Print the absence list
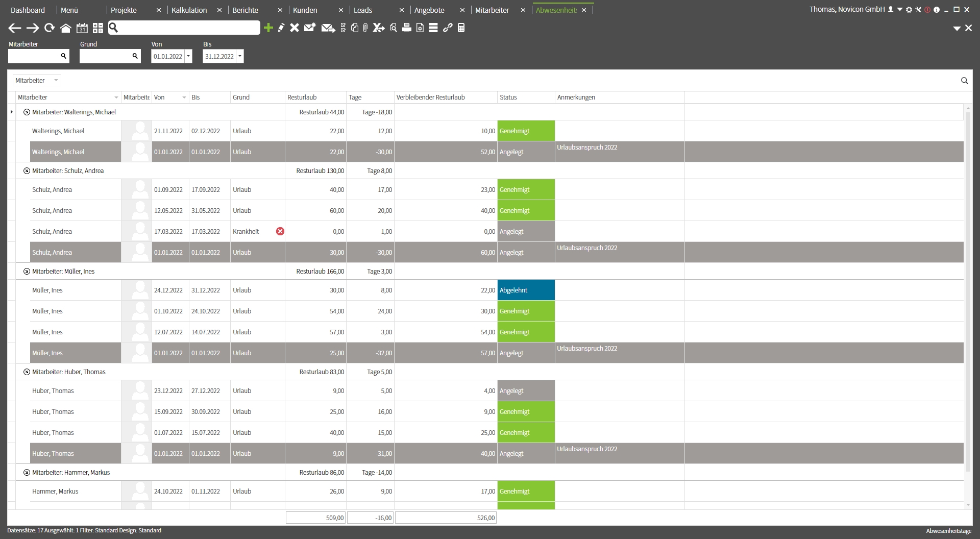 click(x=407, y=28)
